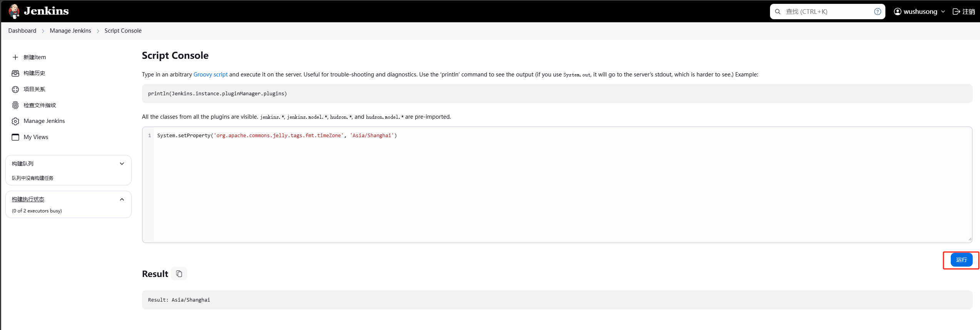
Task: Click the plus icon for 新建Item
Action: 15,57
